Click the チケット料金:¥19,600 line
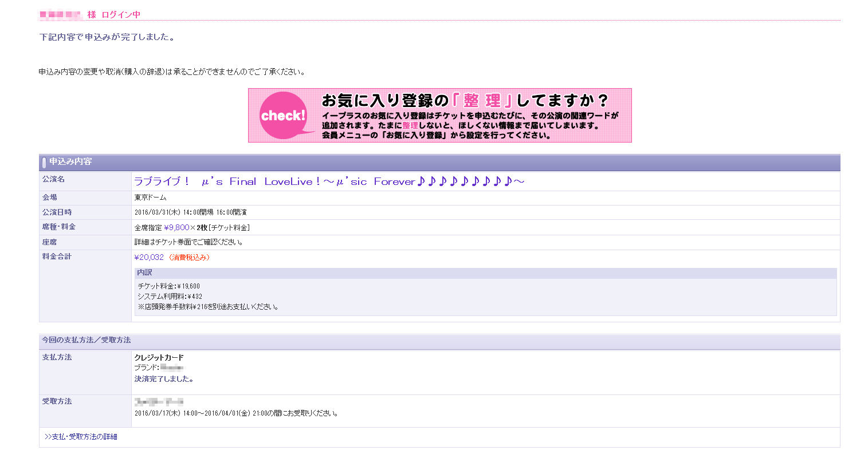868x458 pixels. point(168,286)
